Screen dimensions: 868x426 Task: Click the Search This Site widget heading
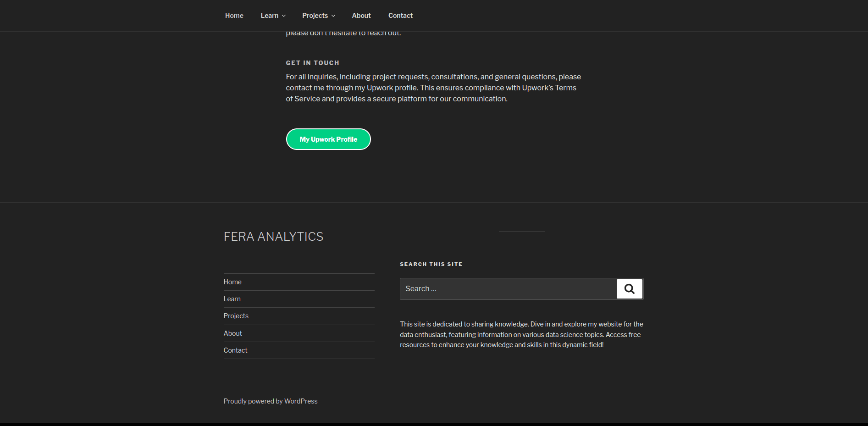[431, 264]
